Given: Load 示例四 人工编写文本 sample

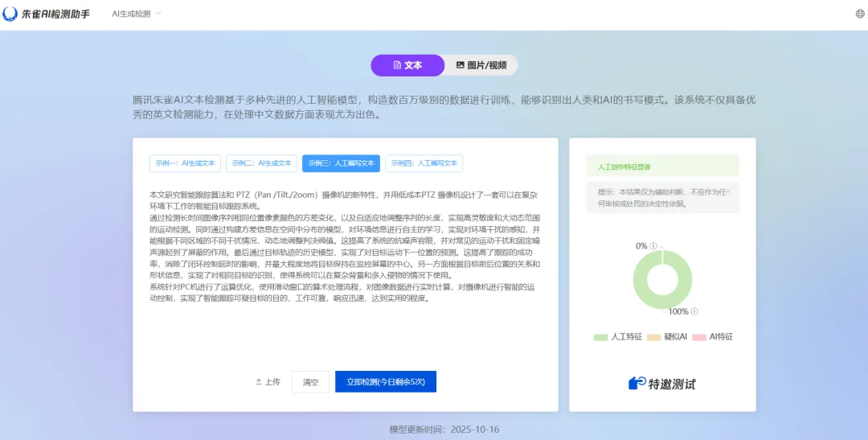Looking at the screenshot, I should click(x=424, y=163).
